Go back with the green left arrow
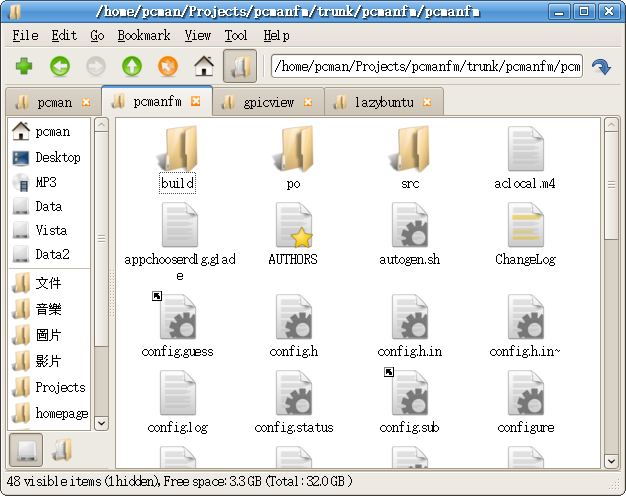The height and width of the screenshot is (496, 626). (60, 67)
